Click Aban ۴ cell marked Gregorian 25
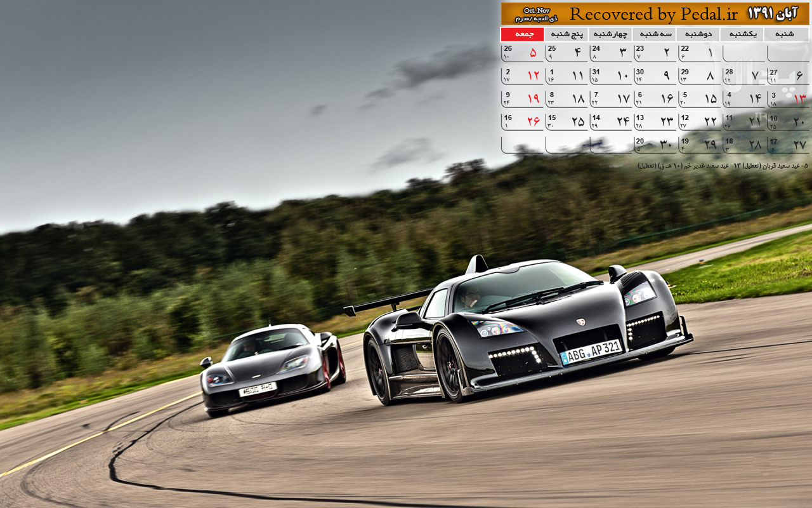The image size is (812, 508). pyautogui.click(x=566, y=53)
